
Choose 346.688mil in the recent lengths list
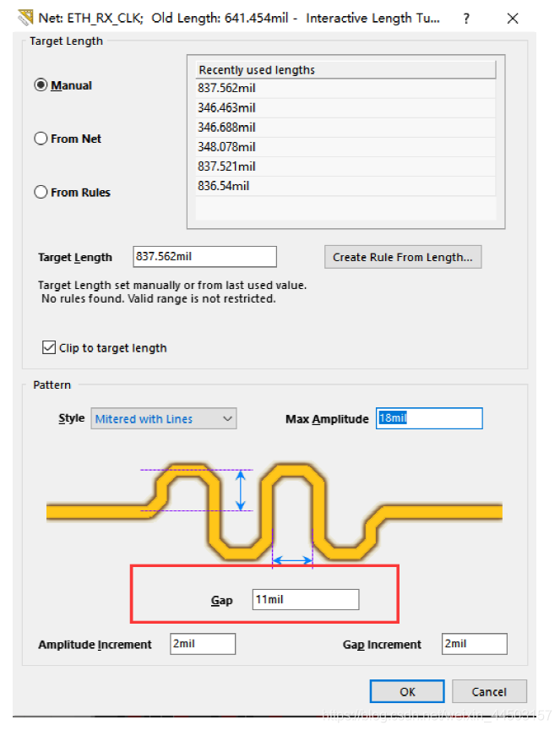pyautogui.click(x=226, y=128)
